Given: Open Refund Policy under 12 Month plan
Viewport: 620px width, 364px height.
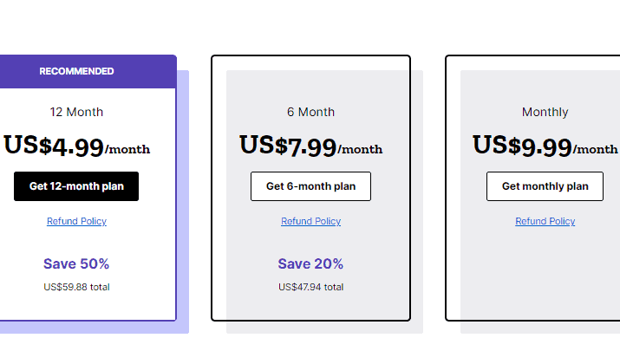Looking at the screenshot, I should tap(76, 221).
